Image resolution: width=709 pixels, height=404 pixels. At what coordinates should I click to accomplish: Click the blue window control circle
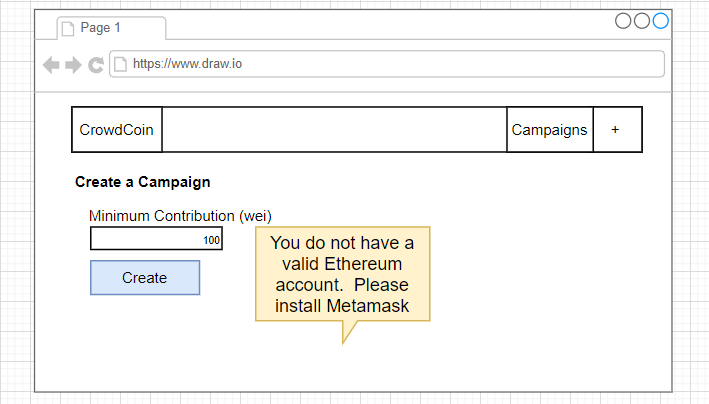click(661, 21)
